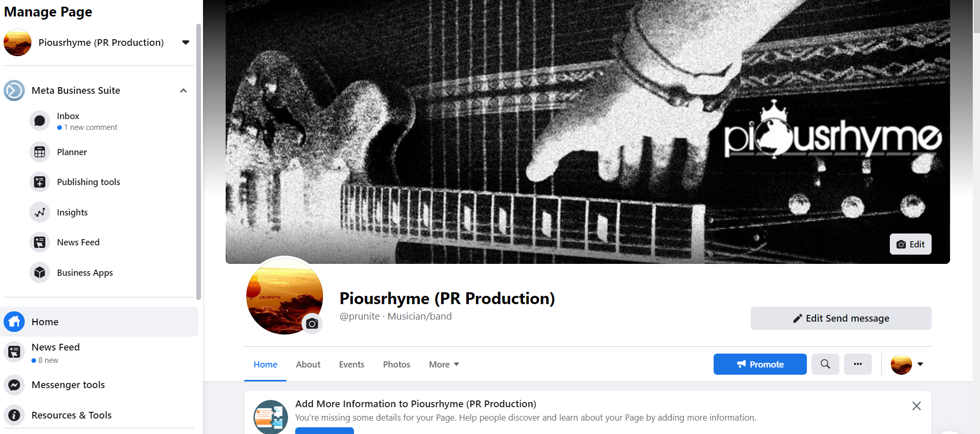Open the profile avatar switcher dropdown
980x434 pixels.
pyautogui.click(x=907, y=364)
